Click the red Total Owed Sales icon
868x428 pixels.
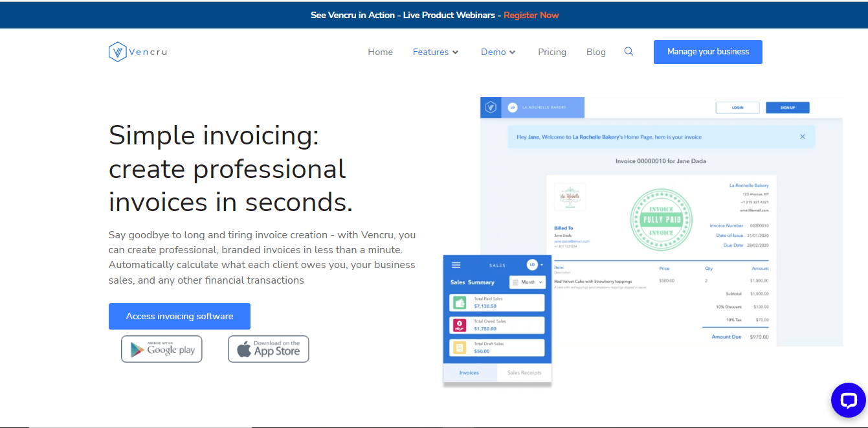click(460, 325)
